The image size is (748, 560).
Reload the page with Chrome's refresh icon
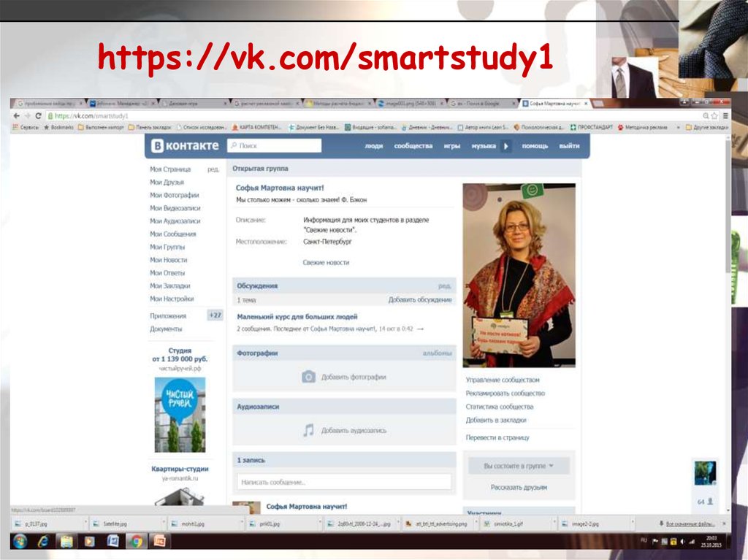coord(38,116)
